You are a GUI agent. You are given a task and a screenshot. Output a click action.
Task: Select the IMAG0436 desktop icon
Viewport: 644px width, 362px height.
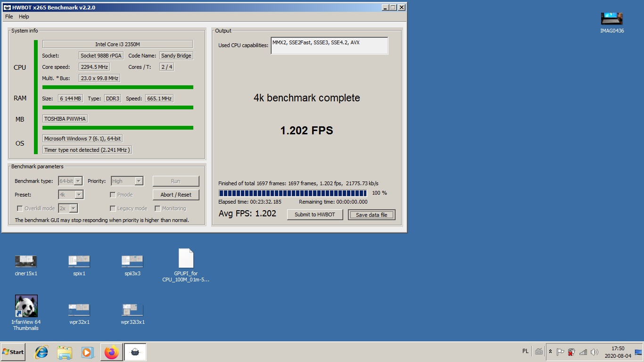coord(612,23)
